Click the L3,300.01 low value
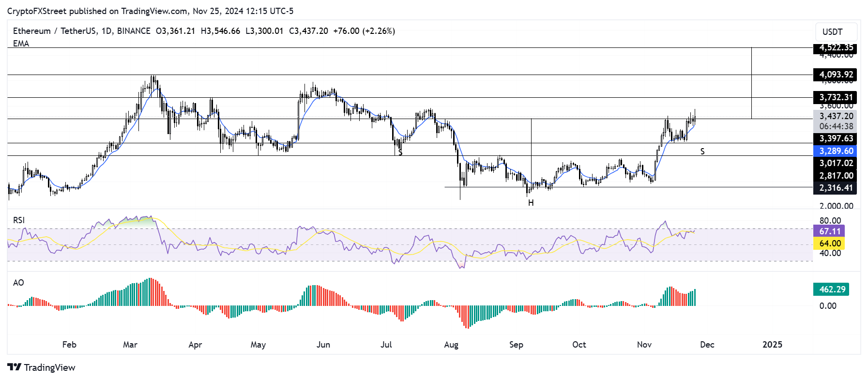The image size is (868, 380). 264,31
